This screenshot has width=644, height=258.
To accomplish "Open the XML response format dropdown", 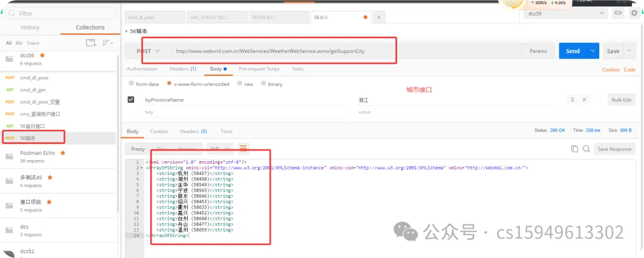I will click(x=219, y=149).
